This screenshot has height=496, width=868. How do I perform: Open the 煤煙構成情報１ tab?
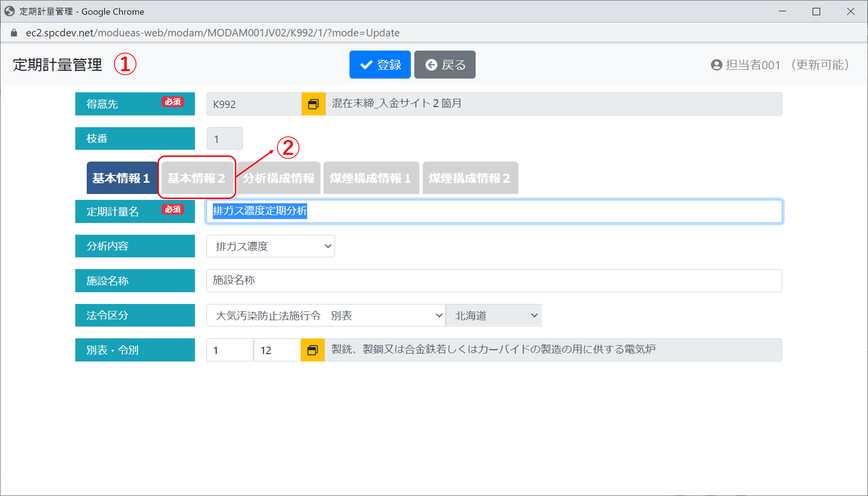pyautogui.click(x=371, y=178)
